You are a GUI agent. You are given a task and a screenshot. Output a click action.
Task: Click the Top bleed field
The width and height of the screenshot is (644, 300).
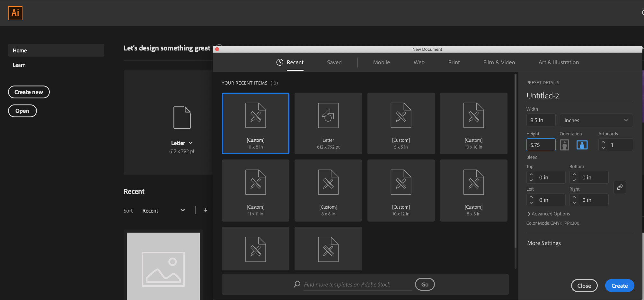[x=550, y=177]
